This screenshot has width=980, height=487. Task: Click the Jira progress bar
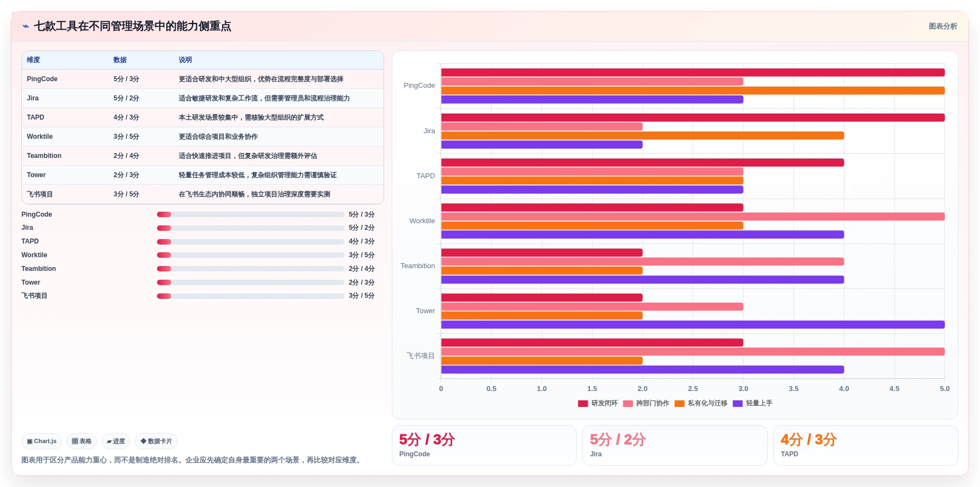tap(251, 228)
